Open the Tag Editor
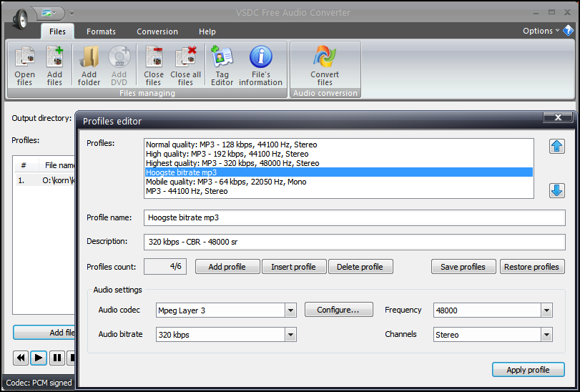 tap(222, 65)
